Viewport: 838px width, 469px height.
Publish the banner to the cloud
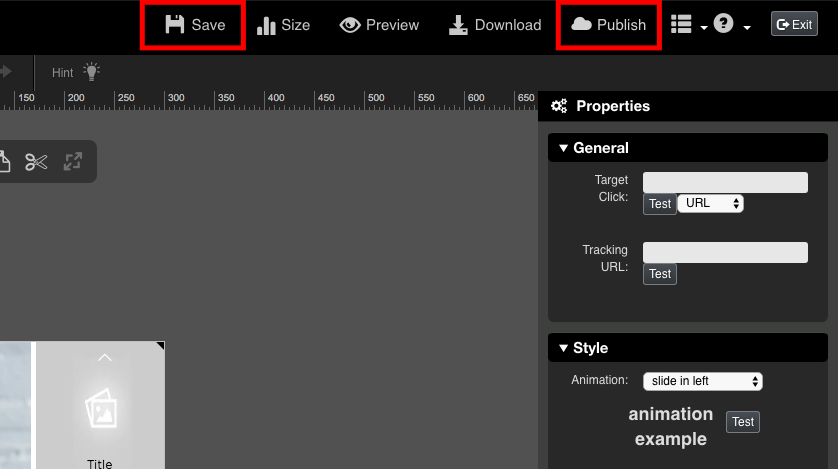[x=608, y=25]
